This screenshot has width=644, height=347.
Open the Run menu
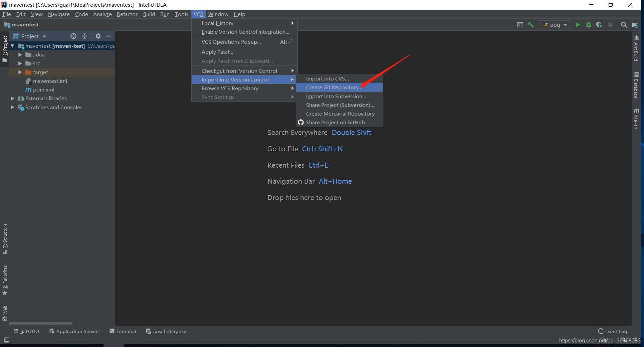pos(165,14)
